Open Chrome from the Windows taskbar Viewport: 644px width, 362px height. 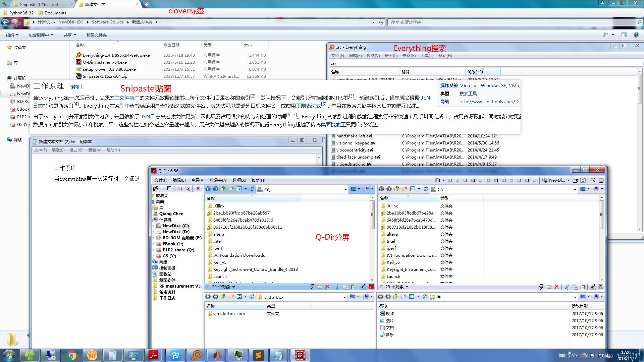pos(71,355)
